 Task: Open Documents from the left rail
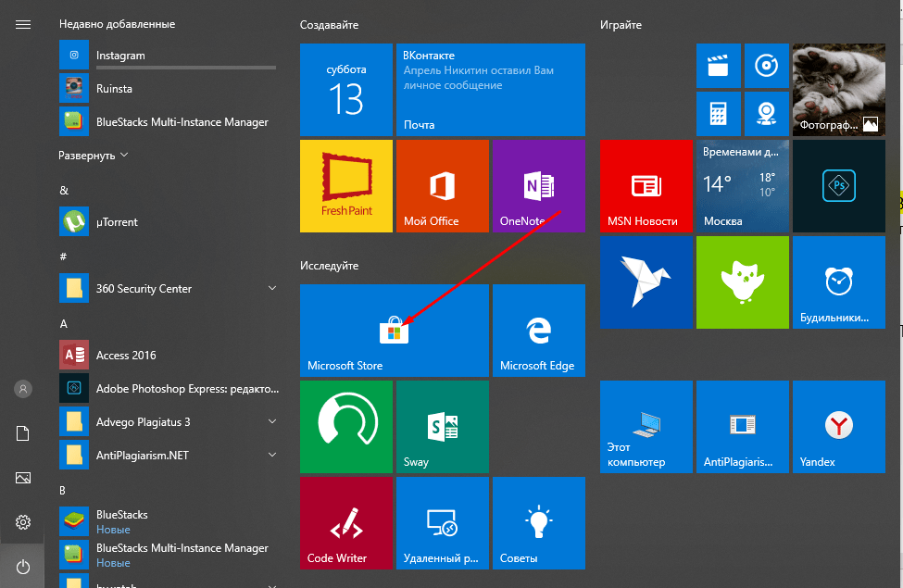[x=23, y=433]
